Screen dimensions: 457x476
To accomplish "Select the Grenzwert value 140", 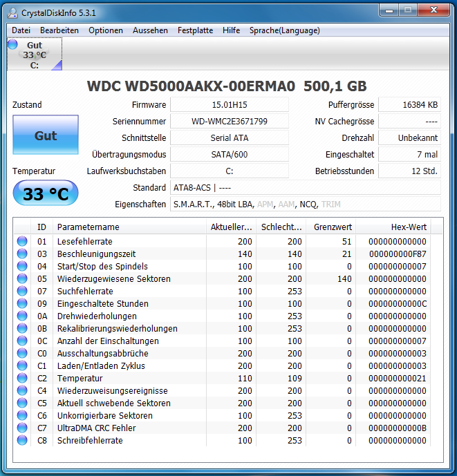I will coord(344,278).
